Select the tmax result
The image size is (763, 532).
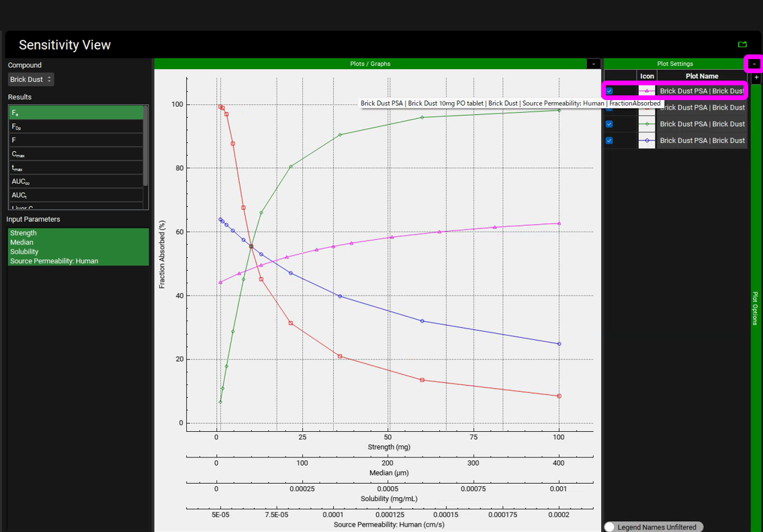76,168
